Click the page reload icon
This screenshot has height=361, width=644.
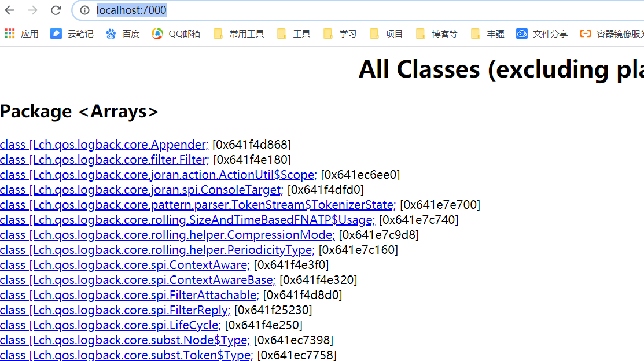56,10
